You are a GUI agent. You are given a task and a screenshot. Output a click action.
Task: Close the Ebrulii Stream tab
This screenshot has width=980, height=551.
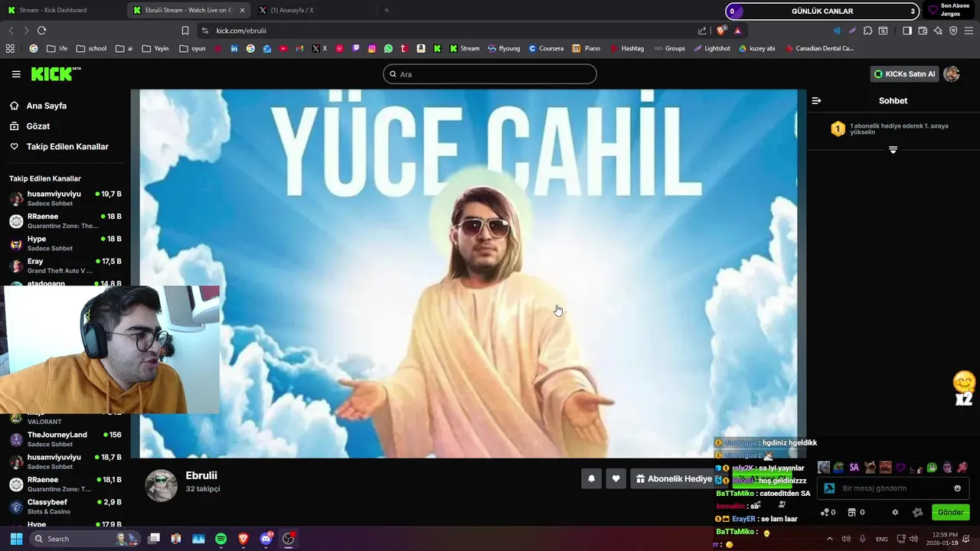click(243, 10)
